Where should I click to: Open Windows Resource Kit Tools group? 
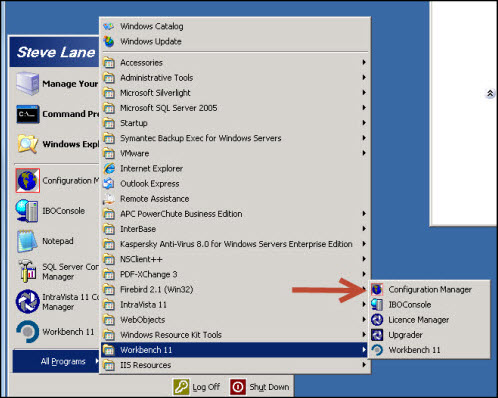(235, 335)
